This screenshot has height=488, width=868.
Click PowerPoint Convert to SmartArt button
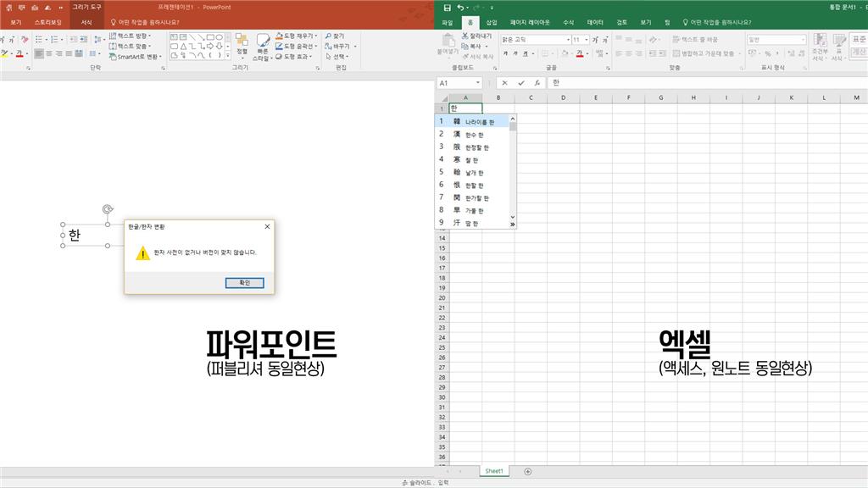pos(136,57)
